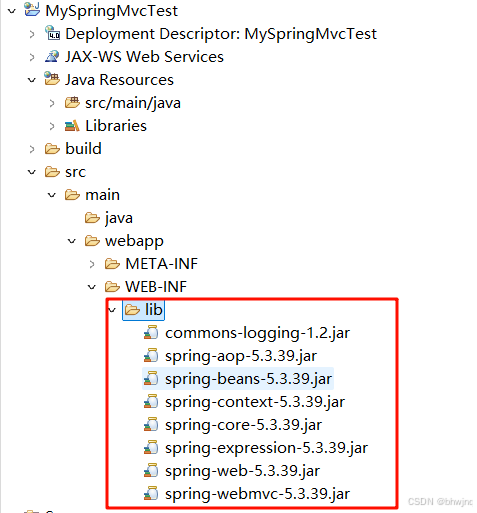Select spring-core-5.3.39.jar file name
The image size is (477, 513).
click(x=244, y=425)
